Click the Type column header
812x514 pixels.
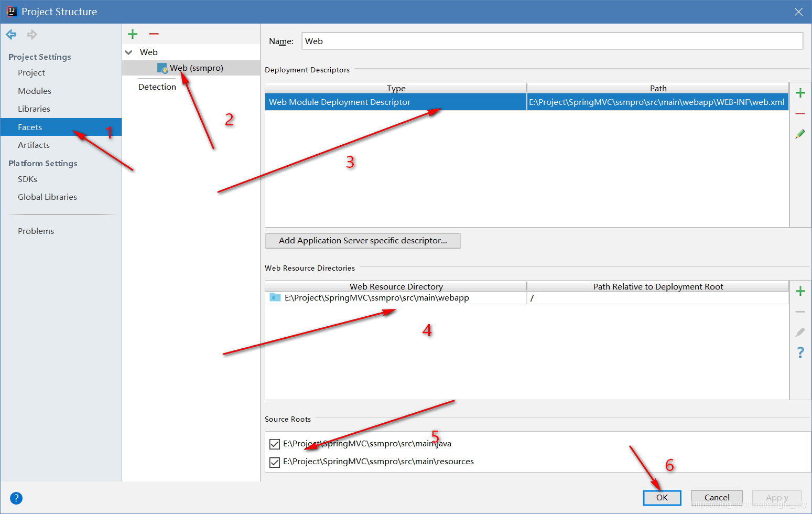click(x=396, y=88)
